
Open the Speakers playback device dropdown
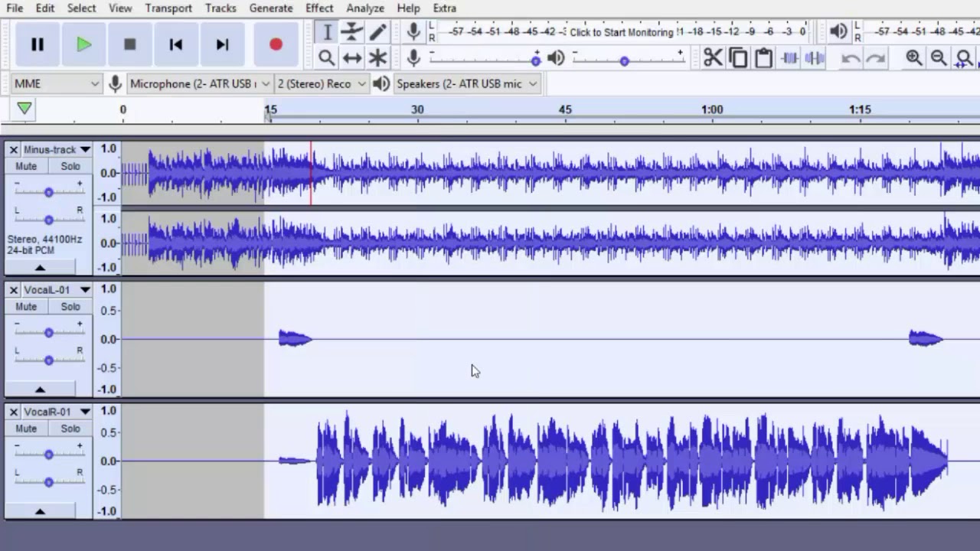click(466, 83)
